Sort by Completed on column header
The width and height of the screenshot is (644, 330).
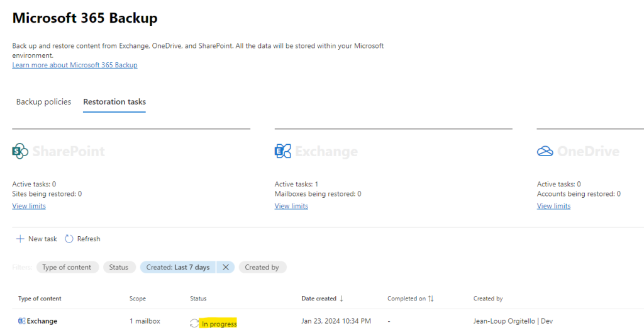(407, 299)
